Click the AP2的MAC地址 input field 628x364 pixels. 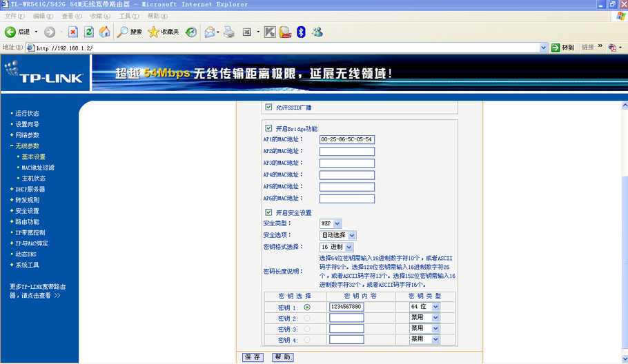(347, 151)
